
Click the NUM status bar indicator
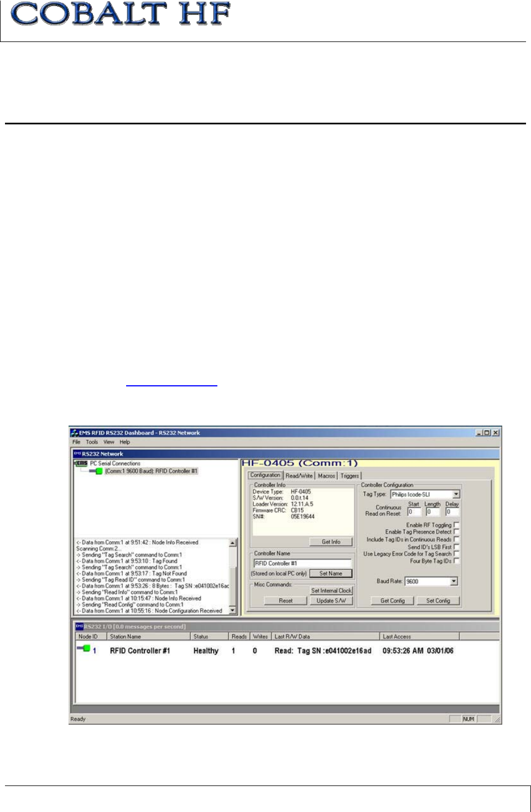[468, 719]
